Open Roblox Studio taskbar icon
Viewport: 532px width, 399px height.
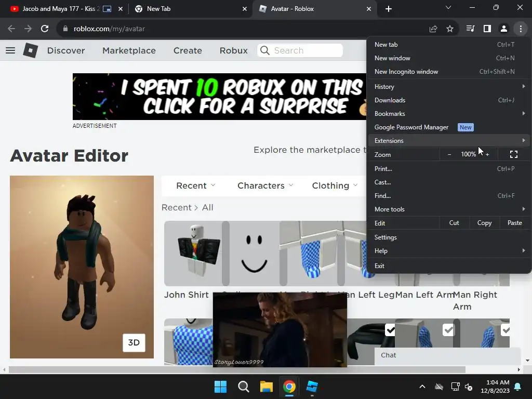coord(312,387)
